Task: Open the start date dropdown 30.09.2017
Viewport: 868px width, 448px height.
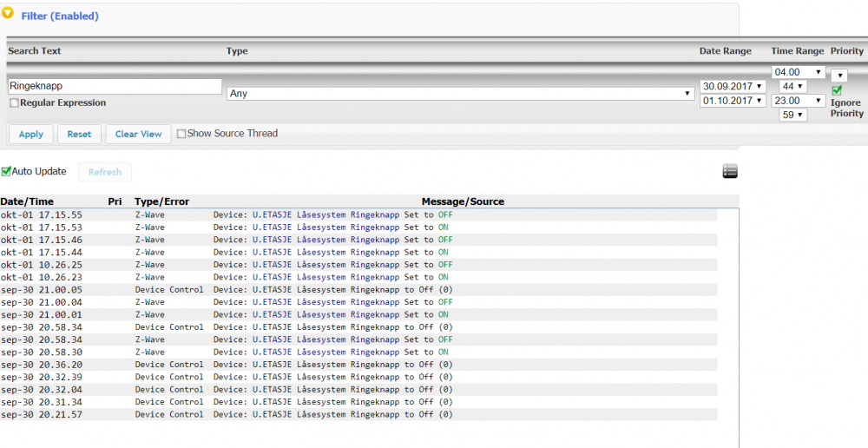Action: pos(733,86)
